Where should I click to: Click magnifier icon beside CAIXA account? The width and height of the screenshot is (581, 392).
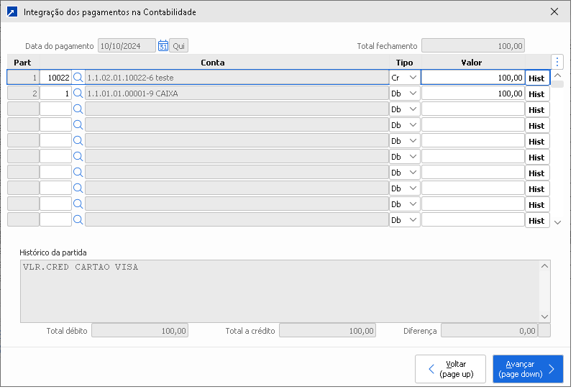tap(78, 94)
